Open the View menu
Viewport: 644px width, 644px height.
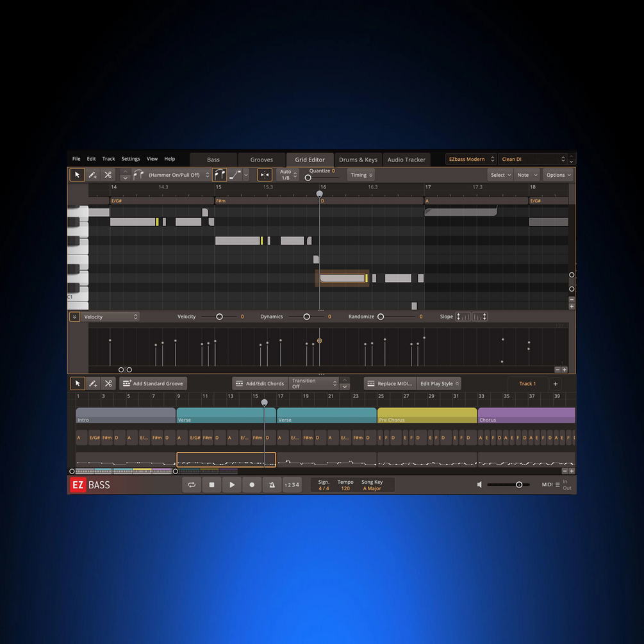click(152, 159)
